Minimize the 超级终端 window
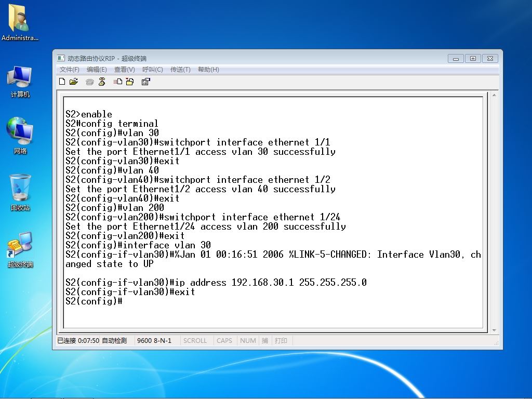Screen dimensions: 532x399 click(x=456, y=59)
